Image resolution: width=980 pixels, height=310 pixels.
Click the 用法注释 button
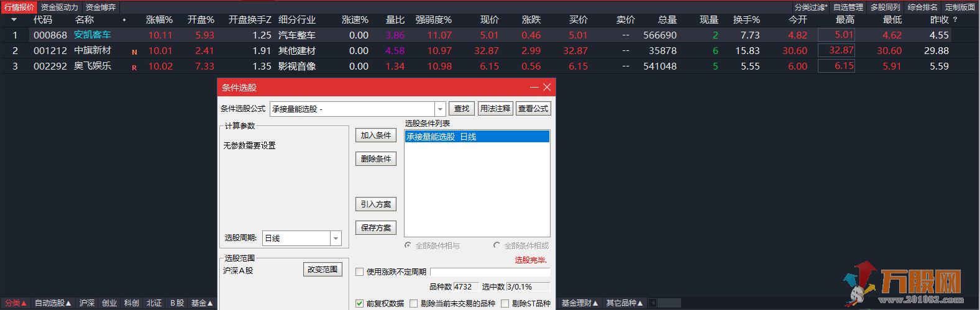pos(495,109)
